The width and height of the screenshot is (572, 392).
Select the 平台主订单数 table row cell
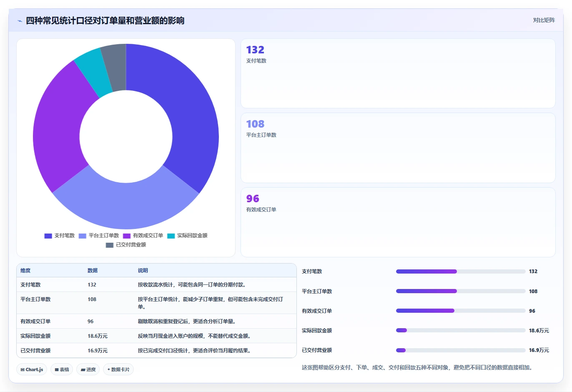35,299
